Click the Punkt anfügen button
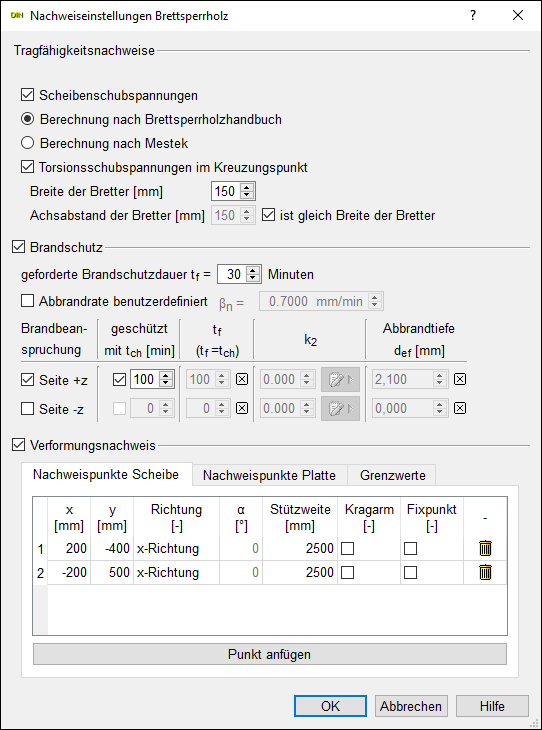 pos(270,654)
